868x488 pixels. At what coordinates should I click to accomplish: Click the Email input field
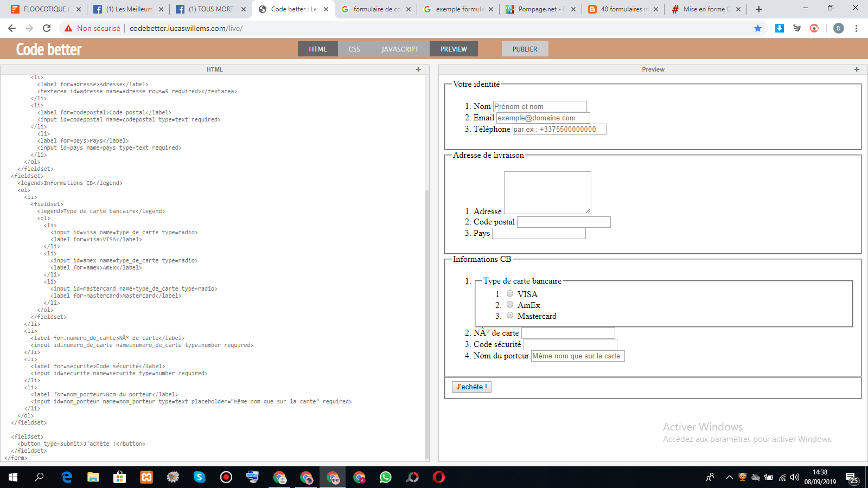click(x=543, y=118)
